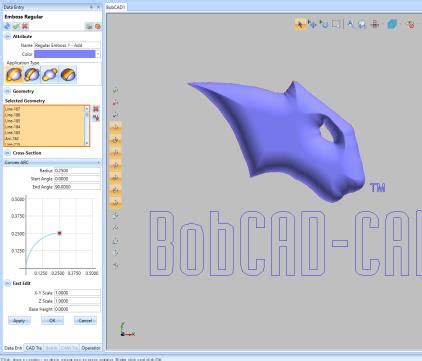Viewport: 422px width, 361px height.
Task: Collapse the Geometry section
Action: pyautogui.click(x=7, y=91)
